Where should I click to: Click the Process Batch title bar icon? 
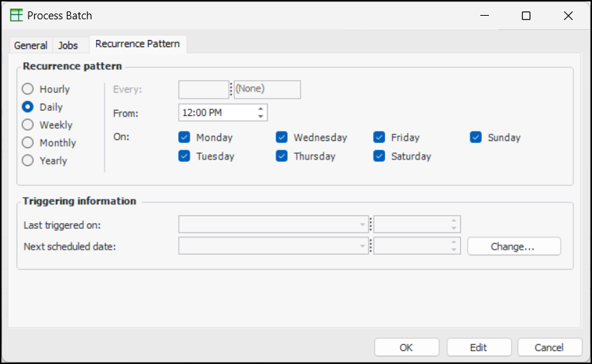point(16,15)
